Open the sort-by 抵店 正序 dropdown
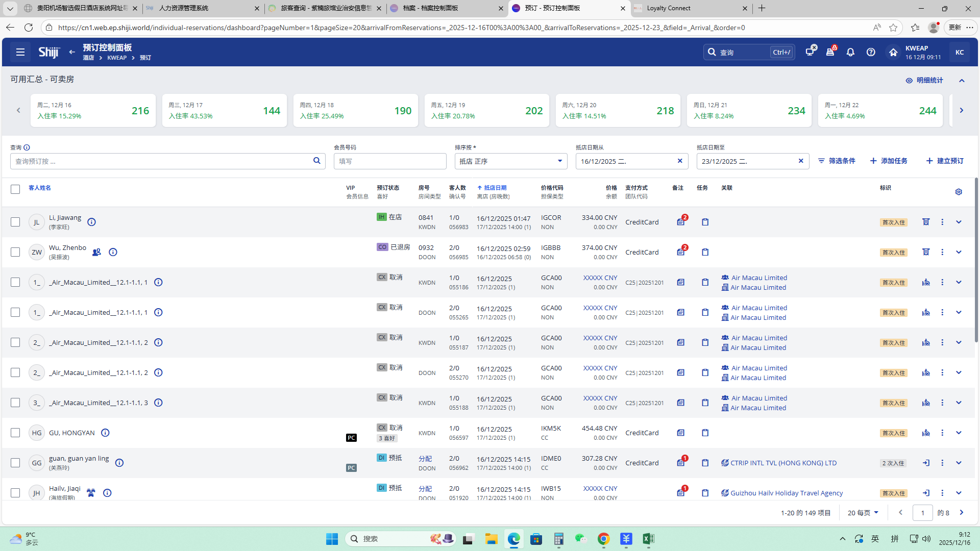 pos(510,161)
